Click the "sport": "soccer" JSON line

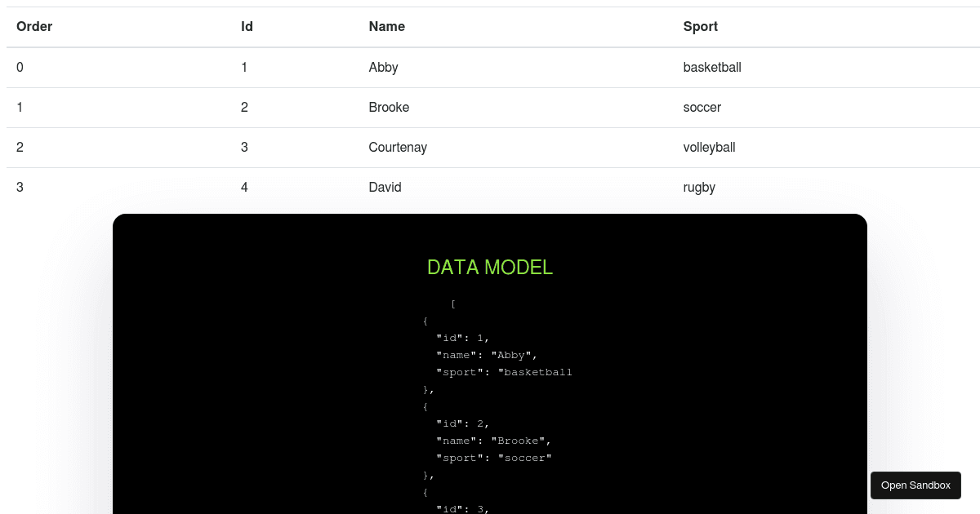494,458
